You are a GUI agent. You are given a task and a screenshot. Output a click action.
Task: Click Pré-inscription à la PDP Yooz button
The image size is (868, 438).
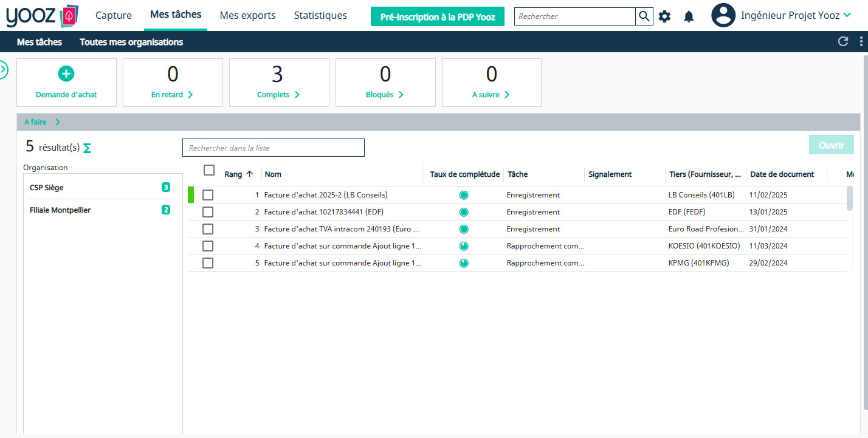point(438,17)
